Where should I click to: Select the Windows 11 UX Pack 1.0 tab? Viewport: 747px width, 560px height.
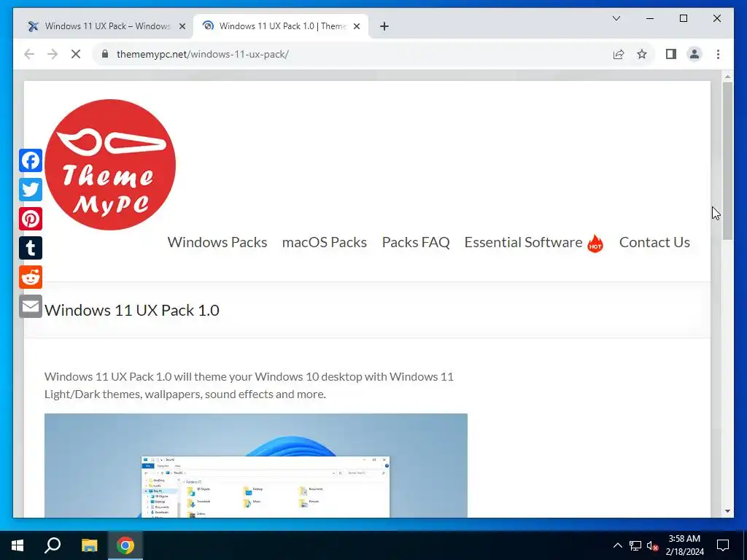point(281,26)
